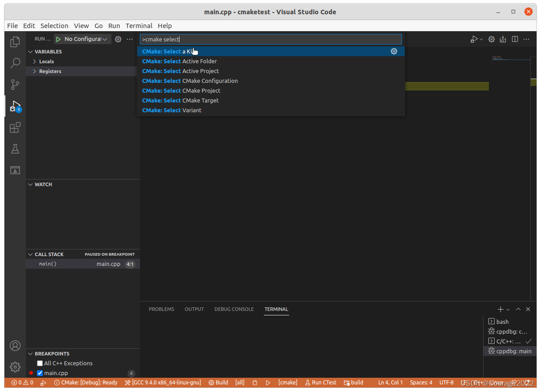Expand the Locals variables node
Viewport: 541px width, 392px height.
coord(83,61)
